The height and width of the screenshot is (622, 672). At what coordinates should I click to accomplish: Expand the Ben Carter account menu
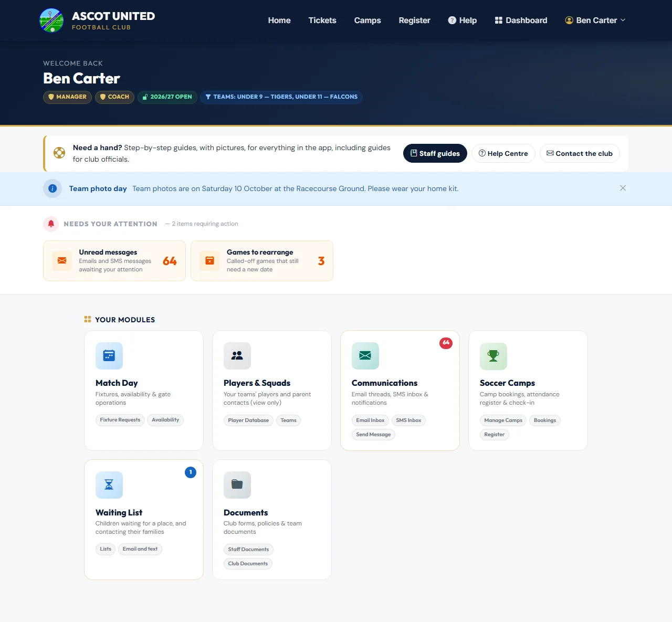[595, 20]
